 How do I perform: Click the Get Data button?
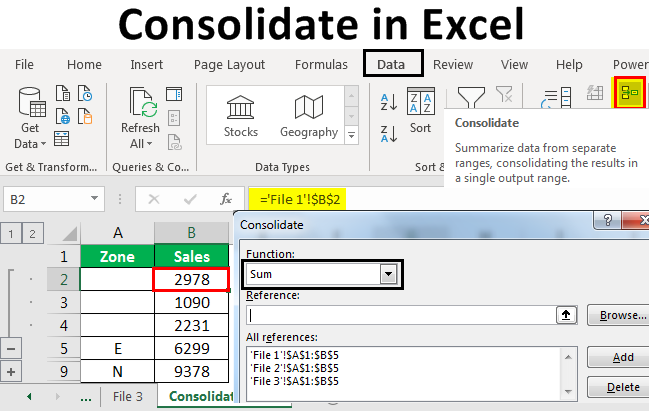(x=32, y=118)
